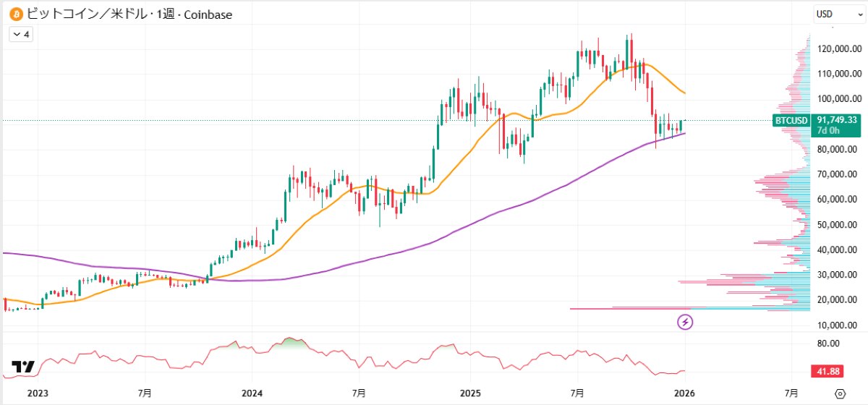Expand the indicator legend showing 4
868x405 pixels.
click(20, 34)
